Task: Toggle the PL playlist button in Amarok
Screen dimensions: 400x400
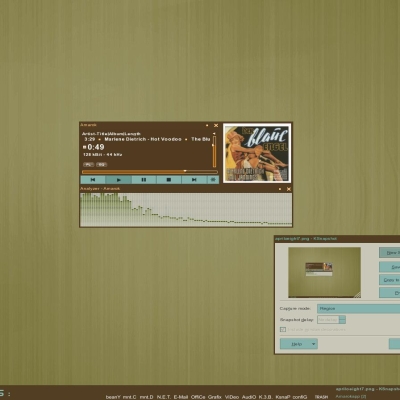Action: coord(88,164)
